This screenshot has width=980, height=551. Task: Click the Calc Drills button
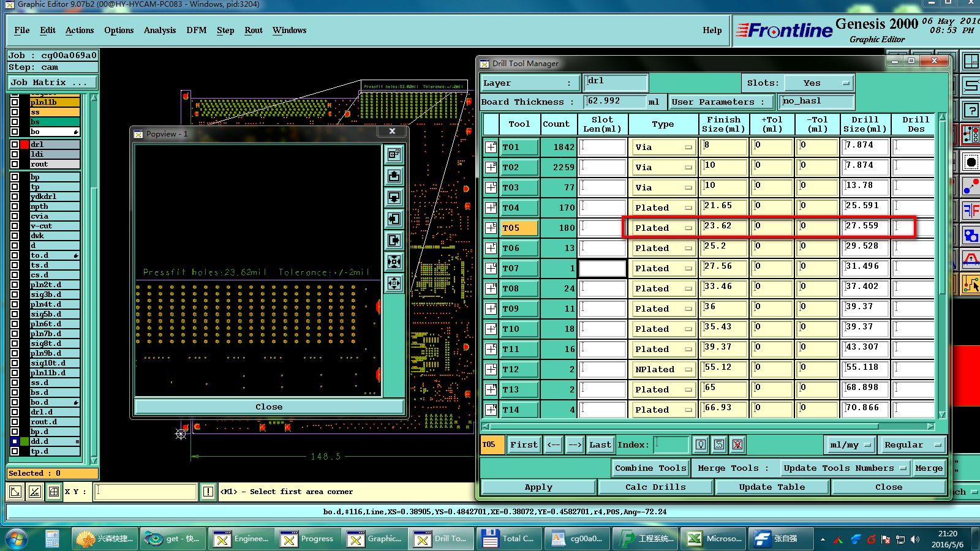[x=655, y=487]
